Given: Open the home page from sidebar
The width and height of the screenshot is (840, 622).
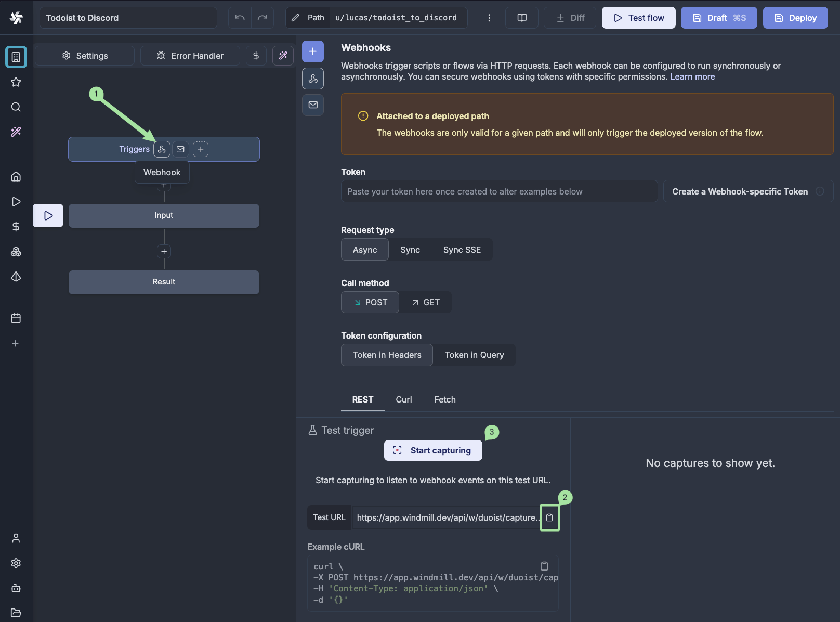Looking at the screenshot, I should point(16,176).
